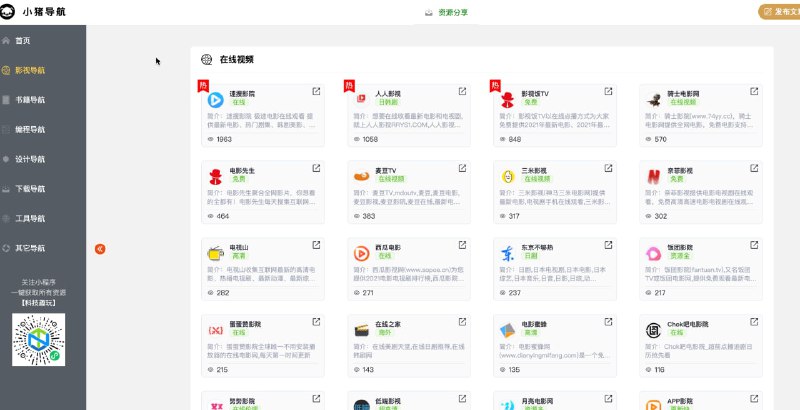
Task: Open the 人人影视 title link
Action: [388, 94]
